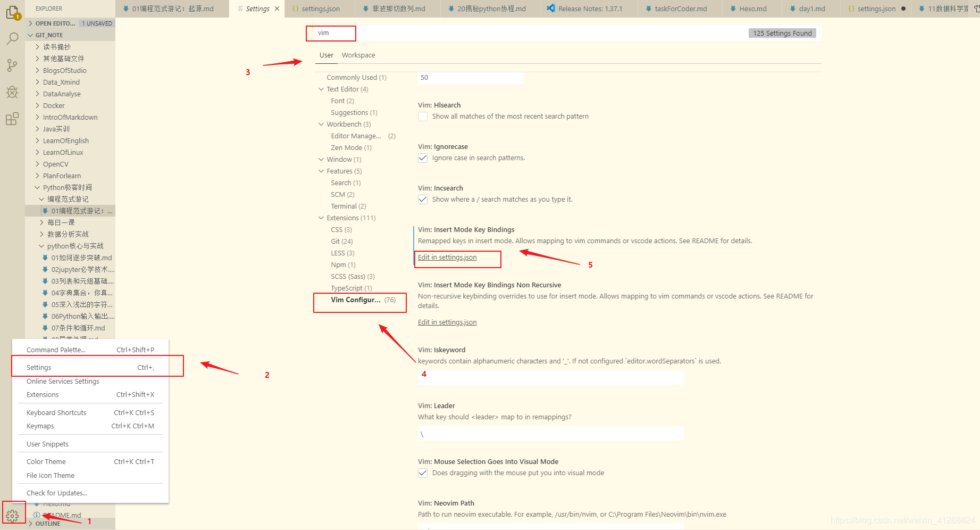The width and height of the screenshot is (980, 530).
Task: Edit Insert Mode Key Bindings in settings.json
Action: click(447, 258)
